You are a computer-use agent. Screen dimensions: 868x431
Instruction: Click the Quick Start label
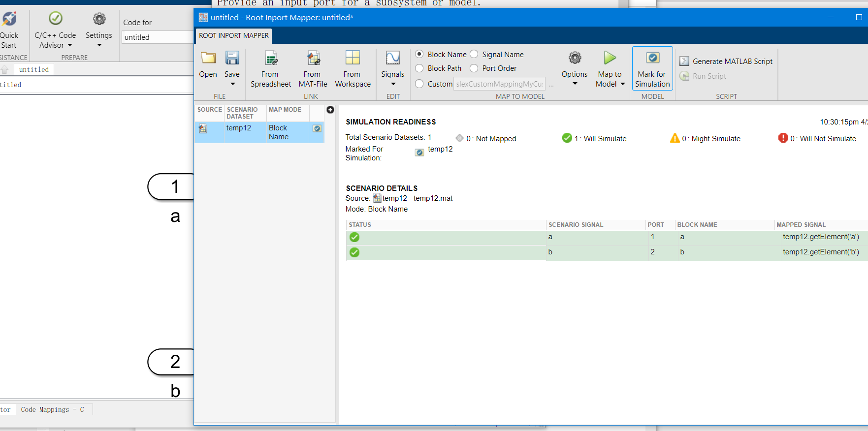(9, 40)
